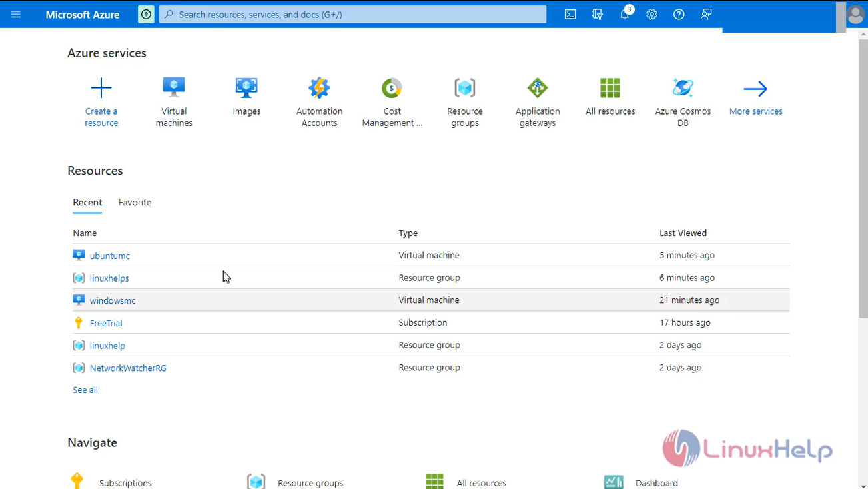Click the "17 hours ago" cell

[685, 322]
